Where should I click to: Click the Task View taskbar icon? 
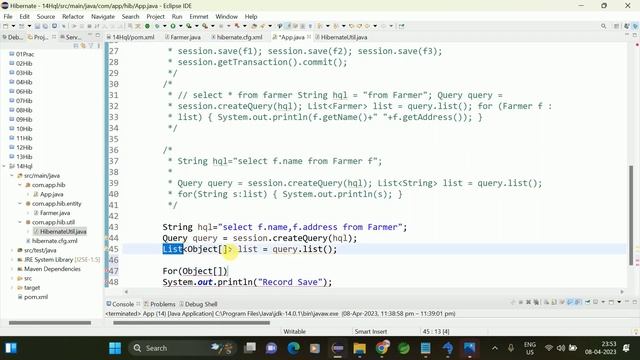click(250, 348)
